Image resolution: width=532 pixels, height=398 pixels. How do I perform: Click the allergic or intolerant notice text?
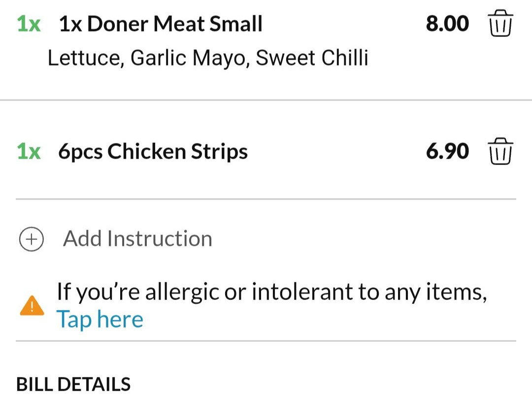click(x=272, y=292)
